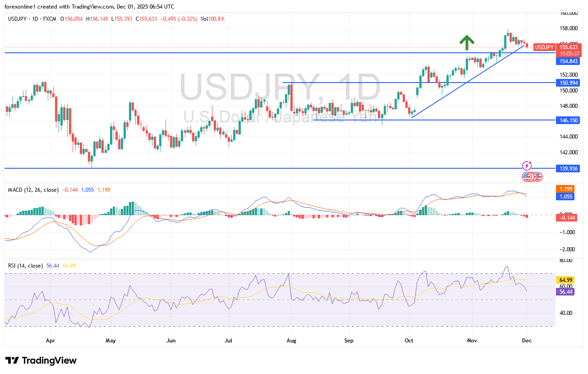Click the red USDJPY symbol tag

tap(544, 47)
